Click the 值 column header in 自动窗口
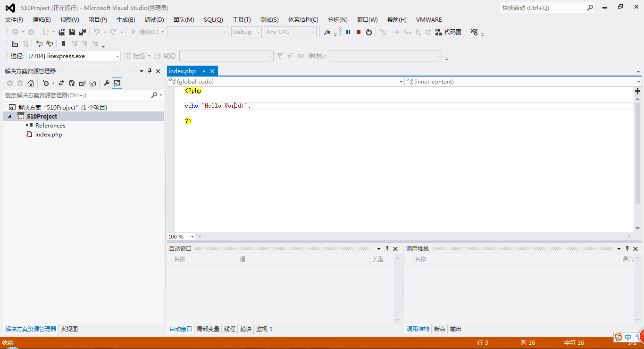This screenshot has width=644, height=349. point(303,259)
